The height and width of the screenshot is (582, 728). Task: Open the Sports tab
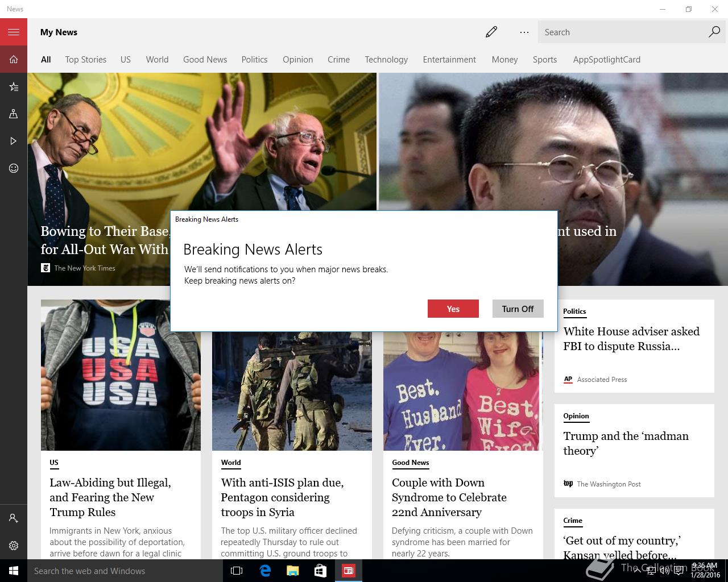coord(545,59)
